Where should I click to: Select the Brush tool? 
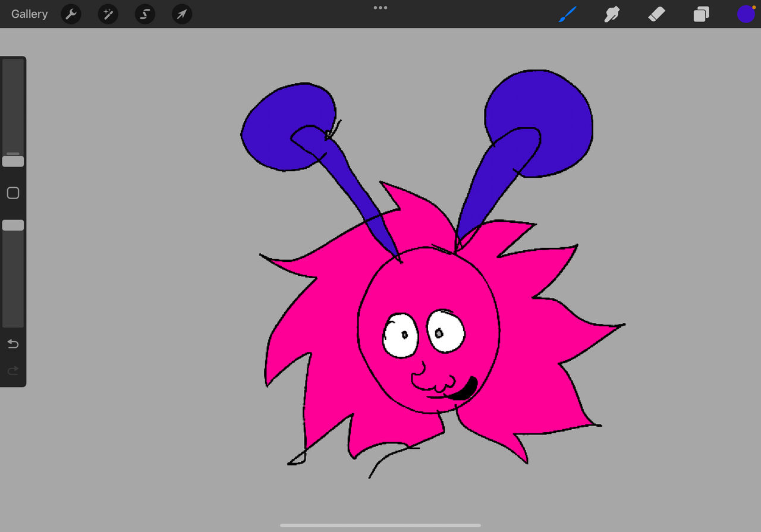click(x=568, y=14)
